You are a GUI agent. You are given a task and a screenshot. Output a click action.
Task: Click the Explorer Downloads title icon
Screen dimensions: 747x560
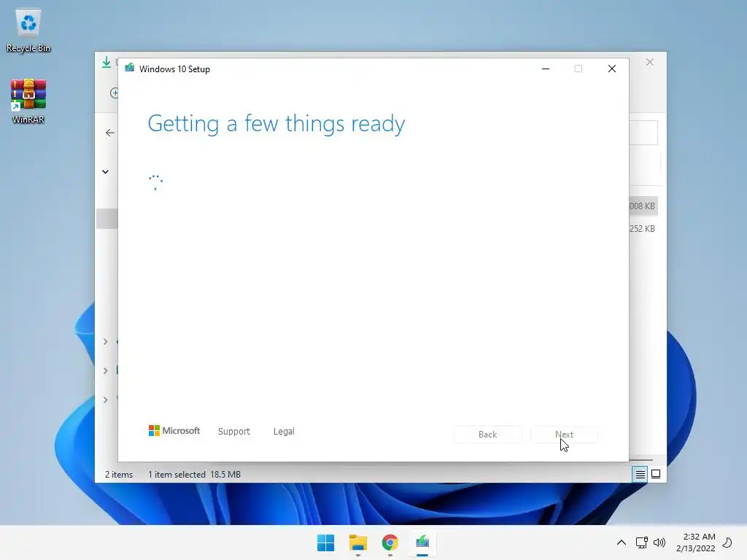107,62
